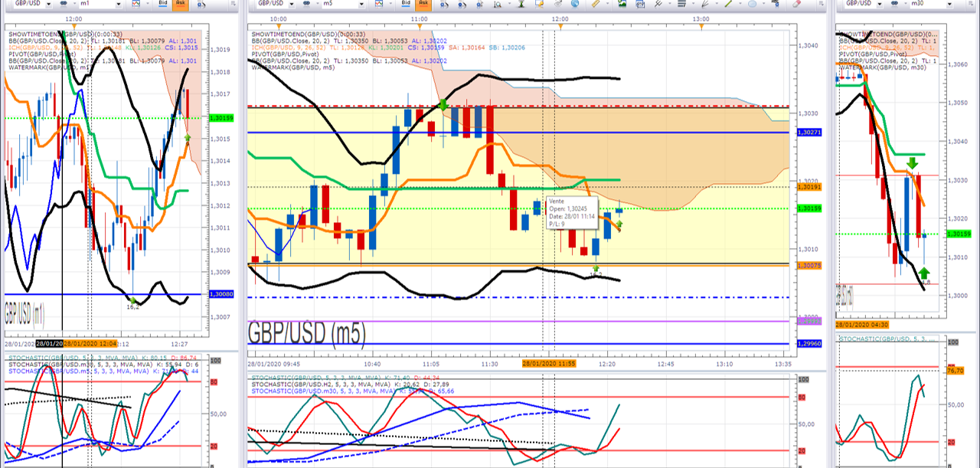980x468 pixels.
Task: Click the 12:00 marker in m5 time axis
Action: pos(560,18)
